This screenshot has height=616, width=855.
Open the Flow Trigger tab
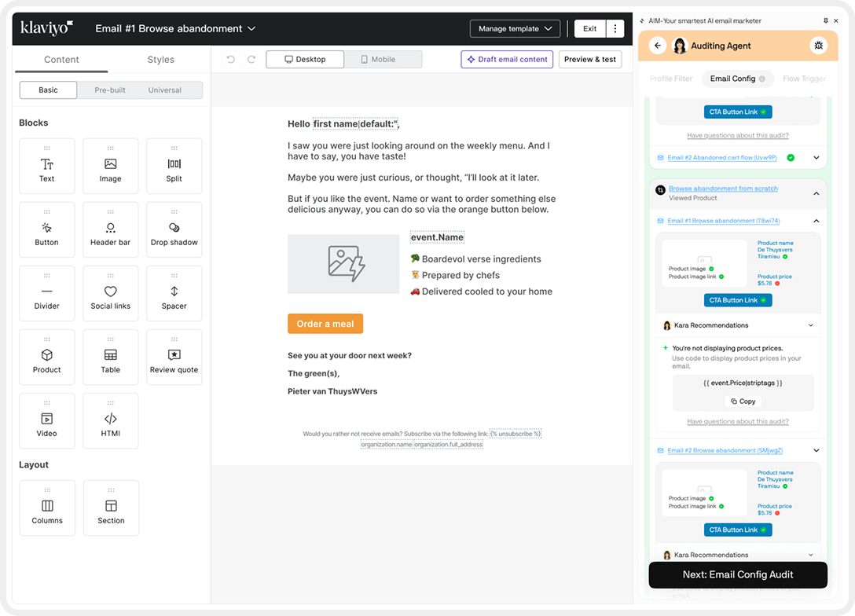click(804, 79)
